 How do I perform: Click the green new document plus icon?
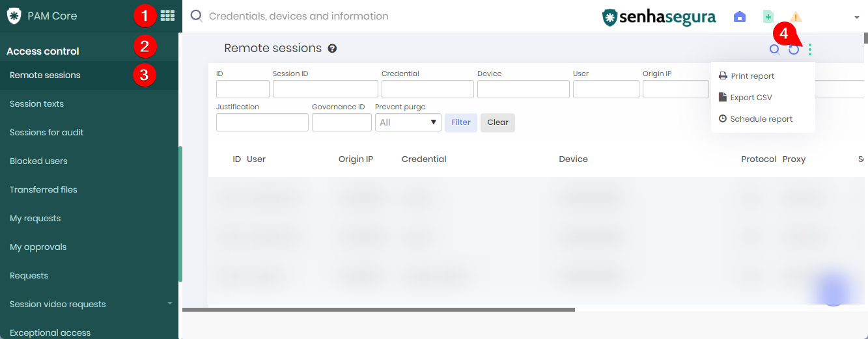tap(768, 17)
